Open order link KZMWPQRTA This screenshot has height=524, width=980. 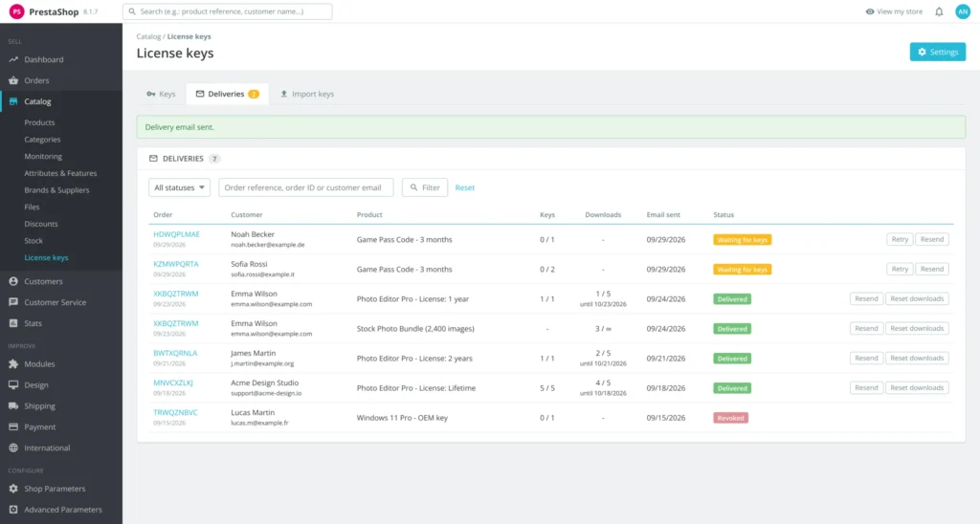pos(176,264)
